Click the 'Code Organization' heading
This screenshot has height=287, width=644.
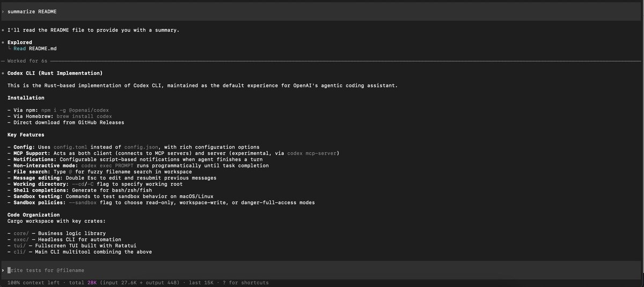point(33,215)
